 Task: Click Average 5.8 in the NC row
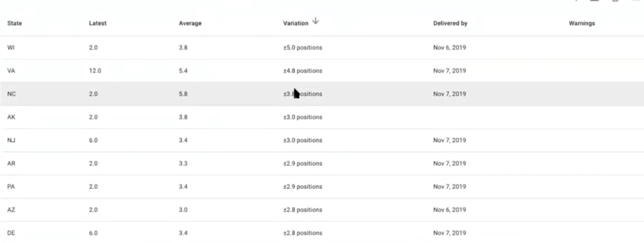point(183,94)
